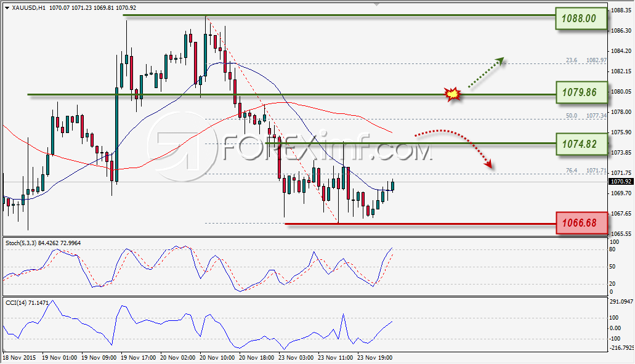Click the 18 Nov 2015 date label
635x364 pixels.
(20, 357)
